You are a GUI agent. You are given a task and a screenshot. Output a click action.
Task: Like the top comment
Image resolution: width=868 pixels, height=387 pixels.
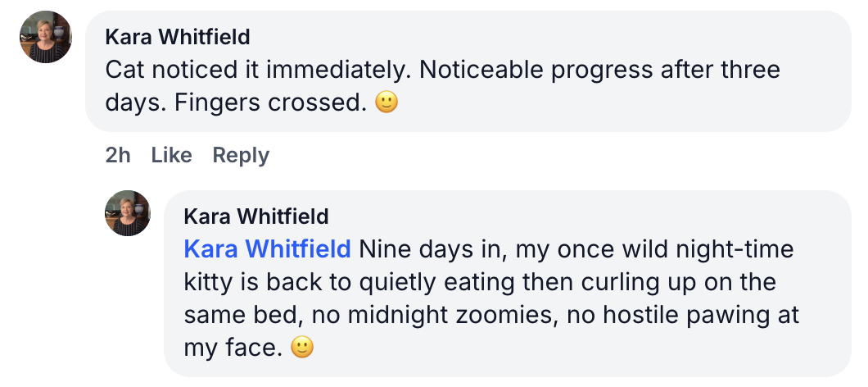(172, 155)
